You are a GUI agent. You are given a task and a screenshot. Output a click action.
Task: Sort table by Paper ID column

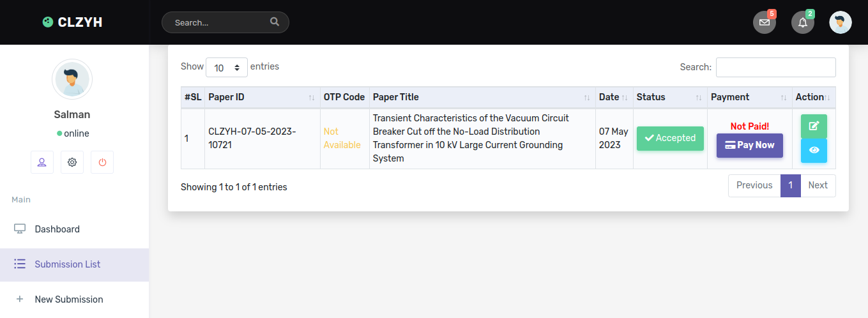coord(263,97)
